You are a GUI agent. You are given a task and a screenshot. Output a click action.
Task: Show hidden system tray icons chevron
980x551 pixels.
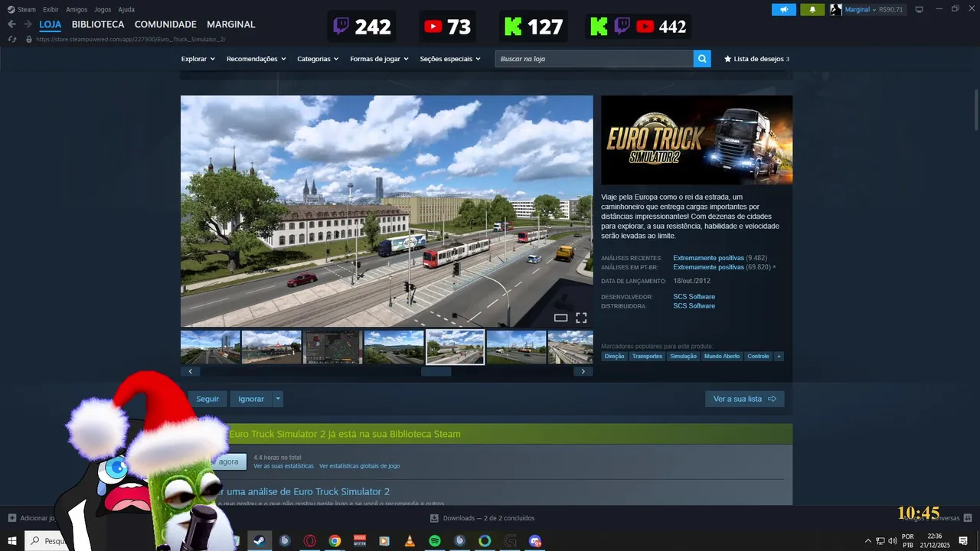867,541
